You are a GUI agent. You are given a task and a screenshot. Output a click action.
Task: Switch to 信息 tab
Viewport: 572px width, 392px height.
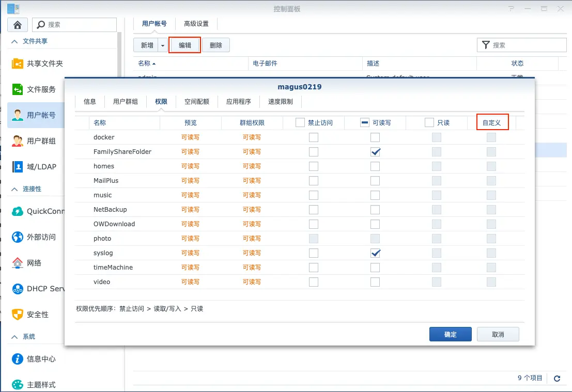pyautogui.click(x=90, y=101)
